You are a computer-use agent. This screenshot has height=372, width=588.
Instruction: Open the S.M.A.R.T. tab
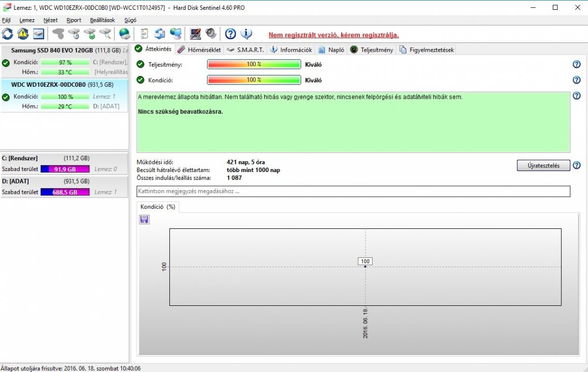246,50
